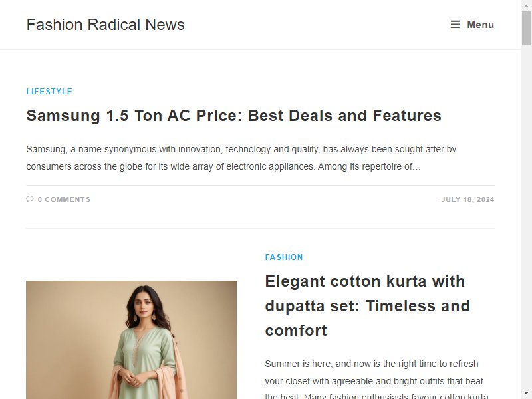Click 'Best Deals and Features' in headline
The height and width of the screenshot is (399, 532).
pos(344,115)
